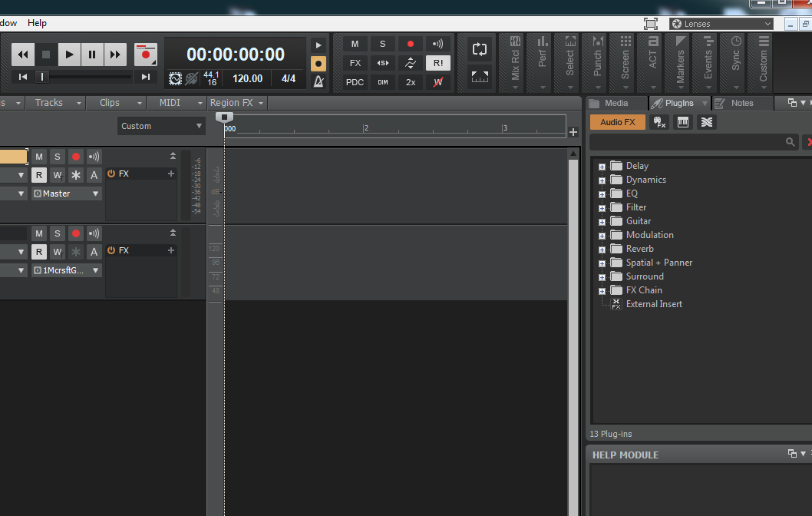Toggle the FX power icon on Master track
Screen dimensions: 812x516
(x=111, y=174)
